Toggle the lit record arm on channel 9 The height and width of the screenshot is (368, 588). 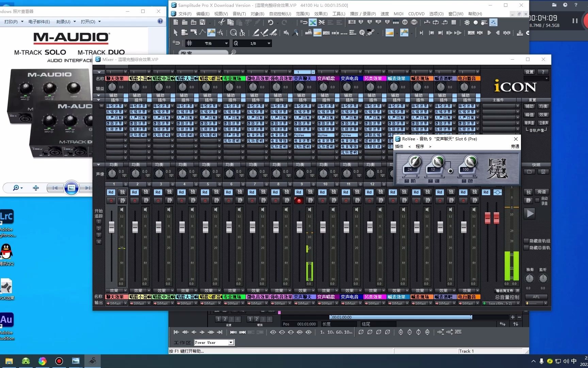pyautogui.click(x=299, y=200)
